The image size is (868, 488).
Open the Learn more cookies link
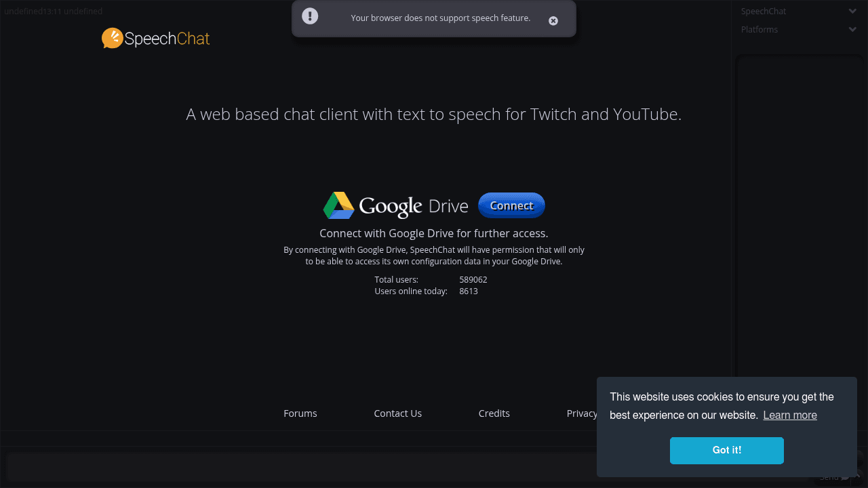pos(790,415)
